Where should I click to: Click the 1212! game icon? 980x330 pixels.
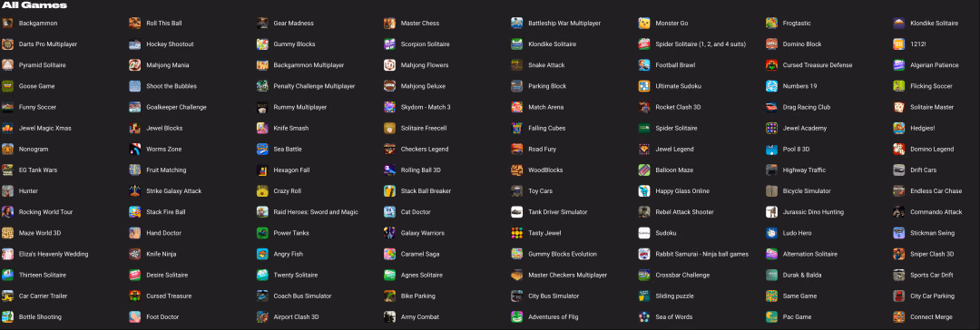tap(899, 44)
